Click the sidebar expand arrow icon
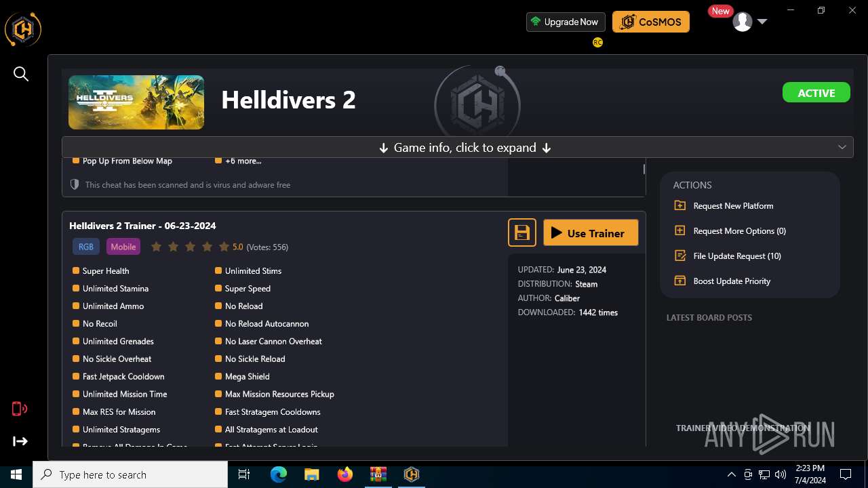 [20, 441]
